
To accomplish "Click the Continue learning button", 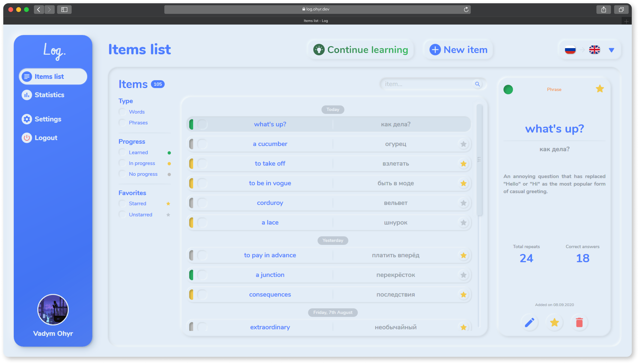I will (x=360, y=50).
